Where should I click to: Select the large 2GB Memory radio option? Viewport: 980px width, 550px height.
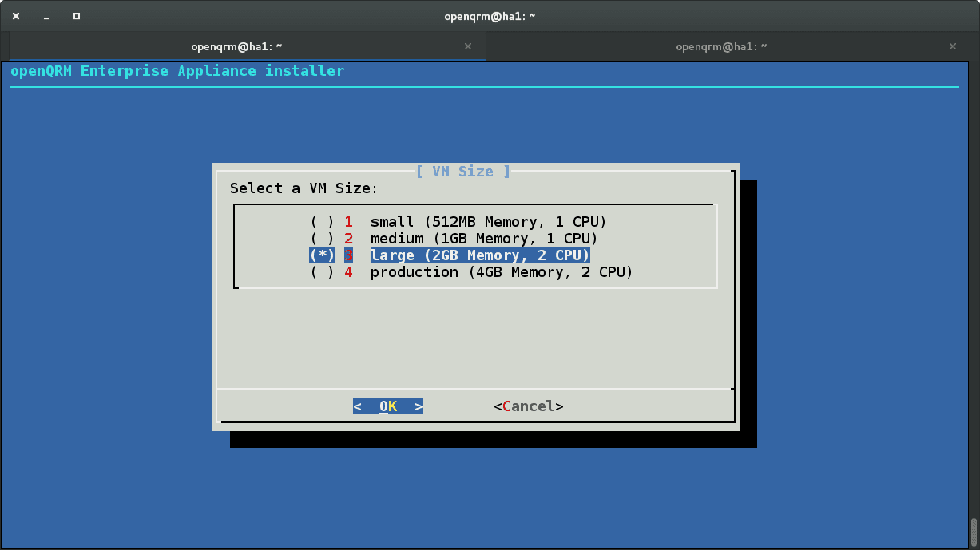point(450,255)
